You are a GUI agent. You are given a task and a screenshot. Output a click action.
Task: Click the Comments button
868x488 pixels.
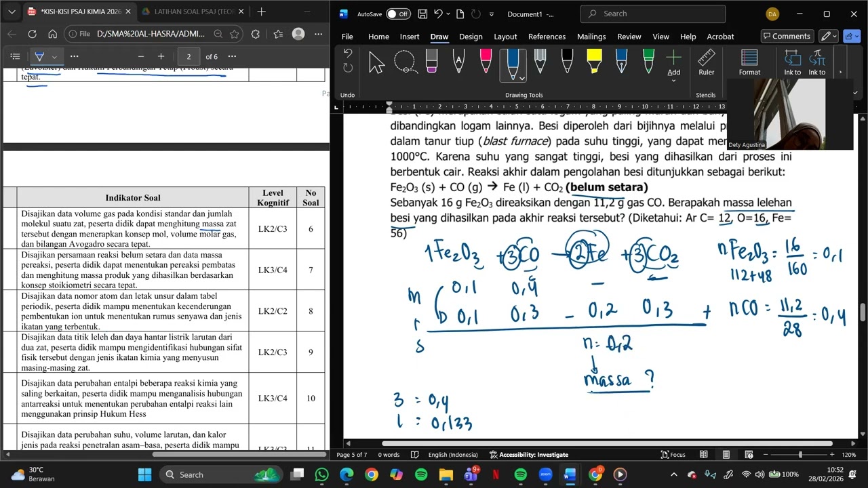pos(787,37)
